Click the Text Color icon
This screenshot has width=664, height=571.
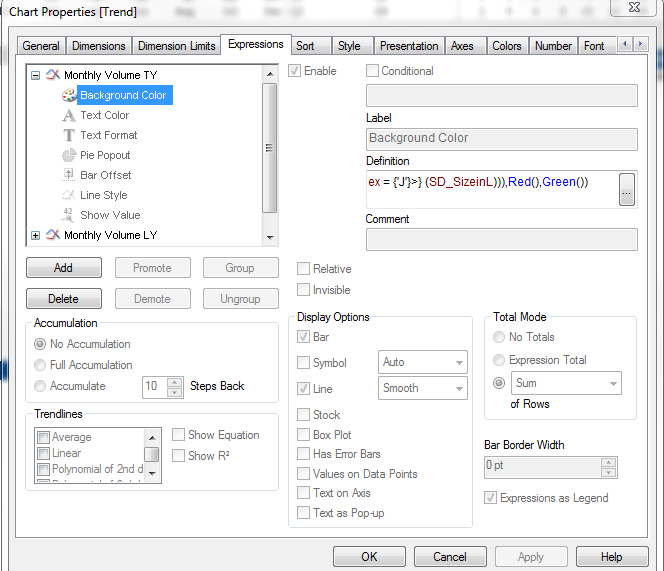pos(68,115)
